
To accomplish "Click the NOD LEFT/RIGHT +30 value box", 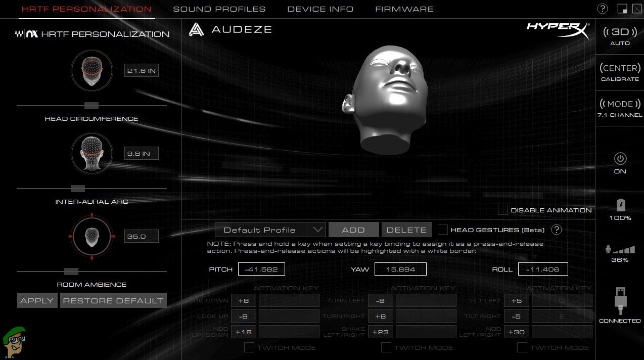I will click(x=516, y=332).
